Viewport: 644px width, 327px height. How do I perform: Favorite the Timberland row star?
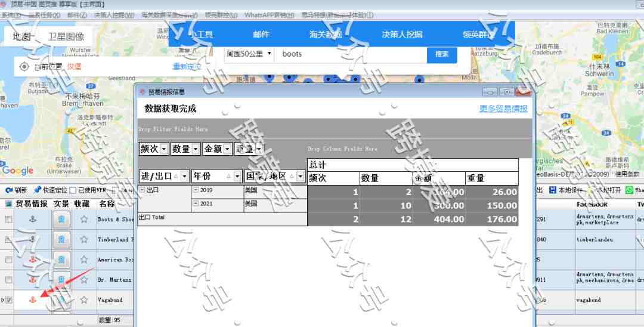click(x=84, y=239)
